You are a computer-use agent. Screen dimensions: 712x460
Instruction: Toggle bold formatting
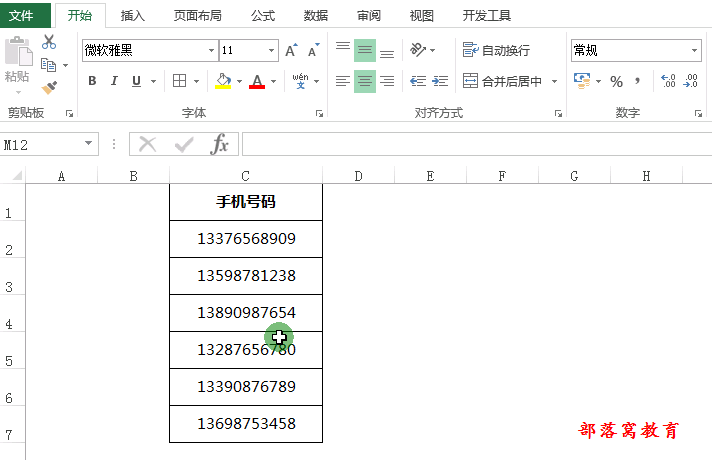pos(92,82)
